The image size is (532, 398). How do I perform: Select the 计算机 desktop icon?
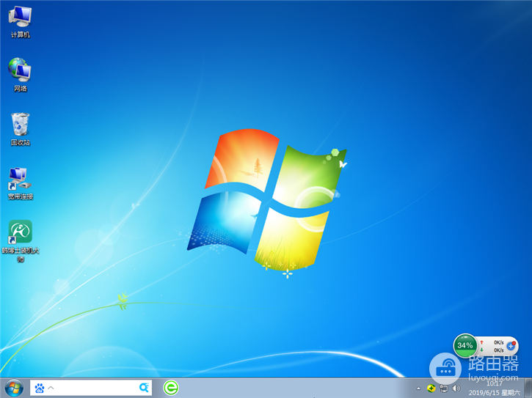pyautogui.click(x=21, y=22)
